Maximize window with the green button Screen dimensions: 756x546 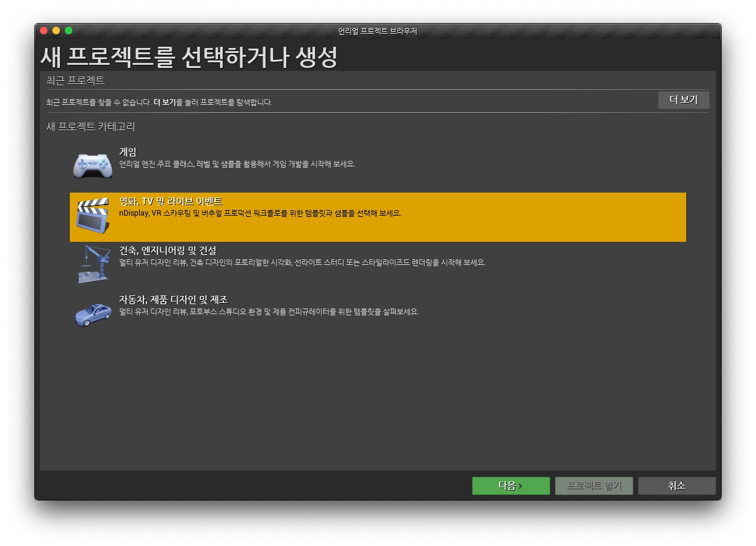pos(69,31)
